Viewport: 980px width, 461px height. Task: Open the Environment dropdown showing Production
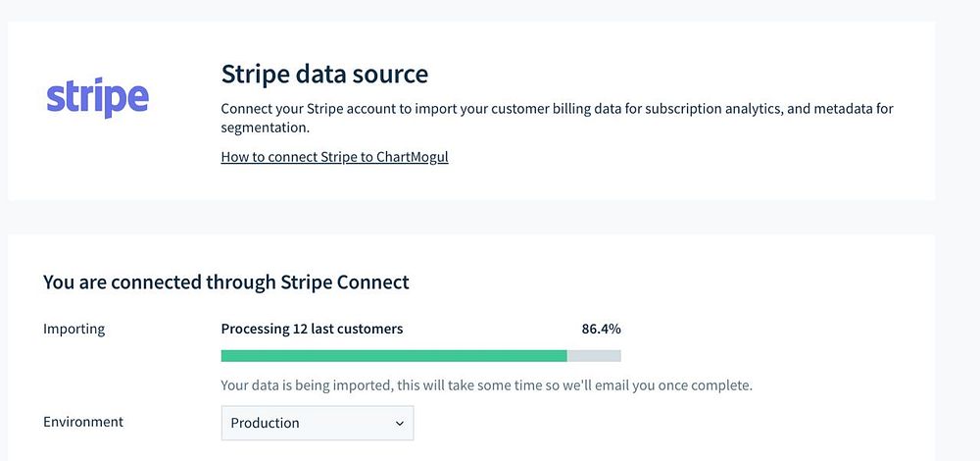point(317,423)
